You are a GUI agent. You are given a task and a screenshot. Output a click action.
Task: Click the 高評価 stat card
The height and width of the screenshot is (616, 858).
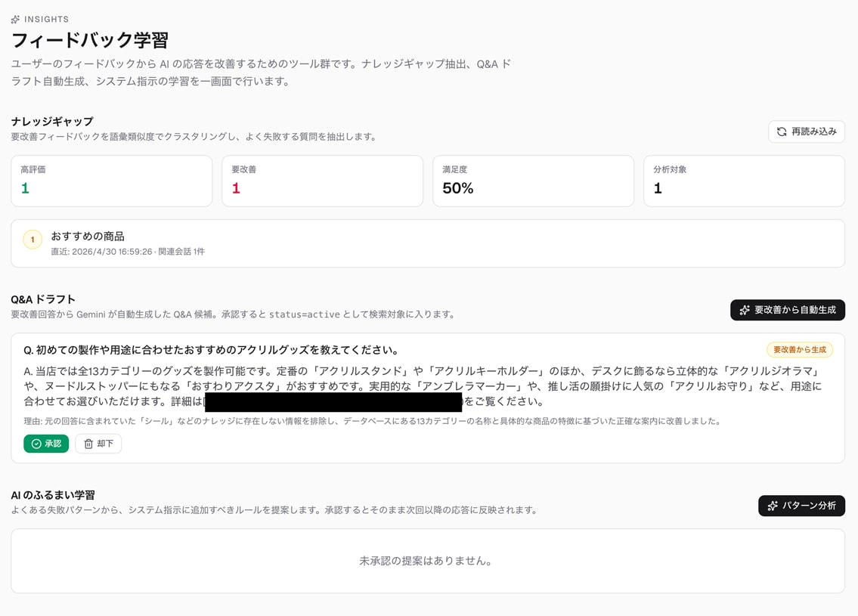(112, 181)
